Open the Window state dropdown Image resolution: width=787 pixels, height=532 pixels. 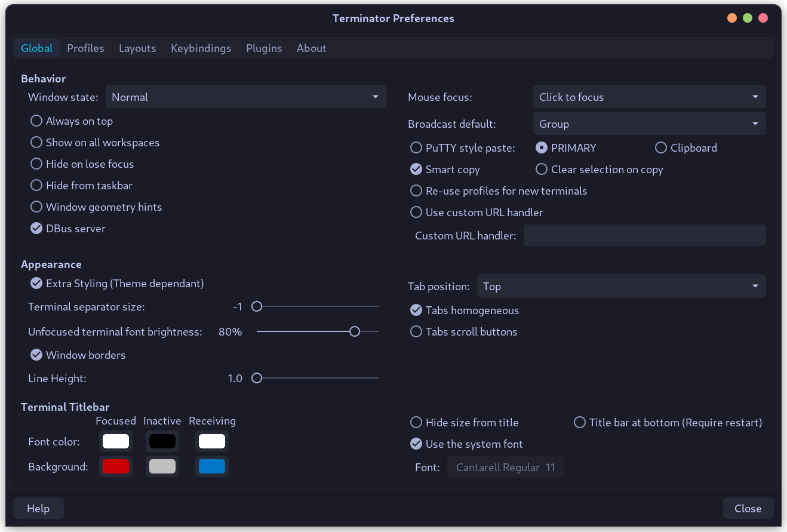[245, 97]
